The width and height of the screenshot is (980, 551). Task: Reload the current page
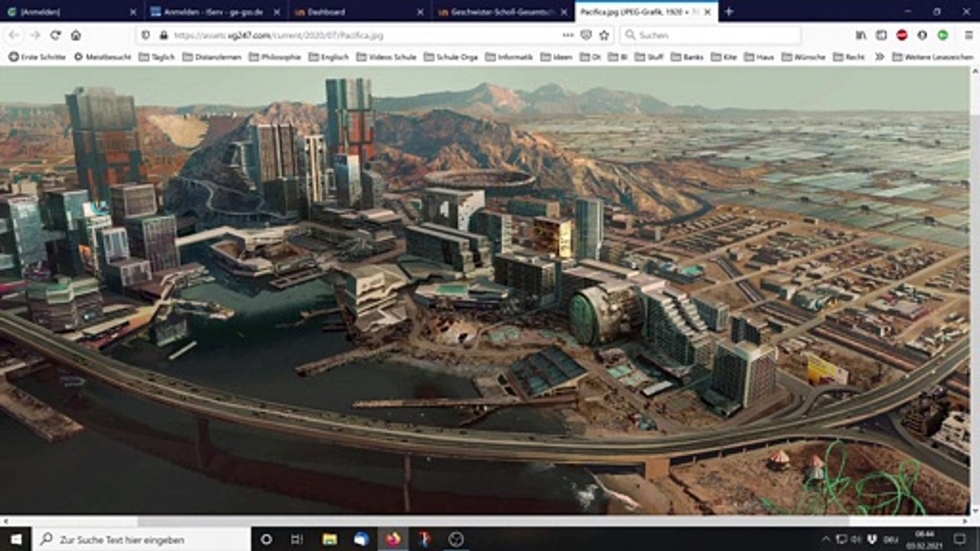(x=55, y=35)
